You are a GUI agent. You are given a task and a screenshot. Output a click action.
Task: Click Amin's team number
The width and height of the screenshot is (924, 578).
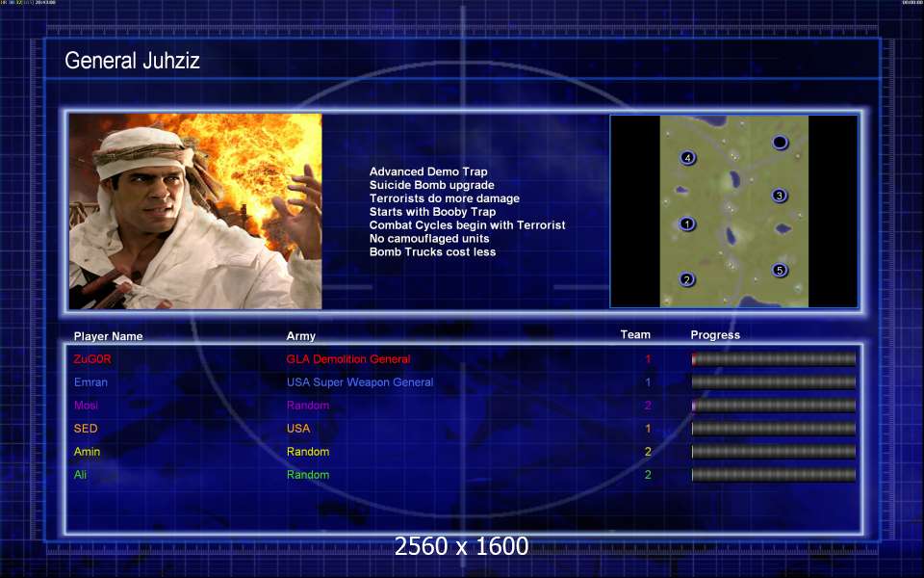648,451
